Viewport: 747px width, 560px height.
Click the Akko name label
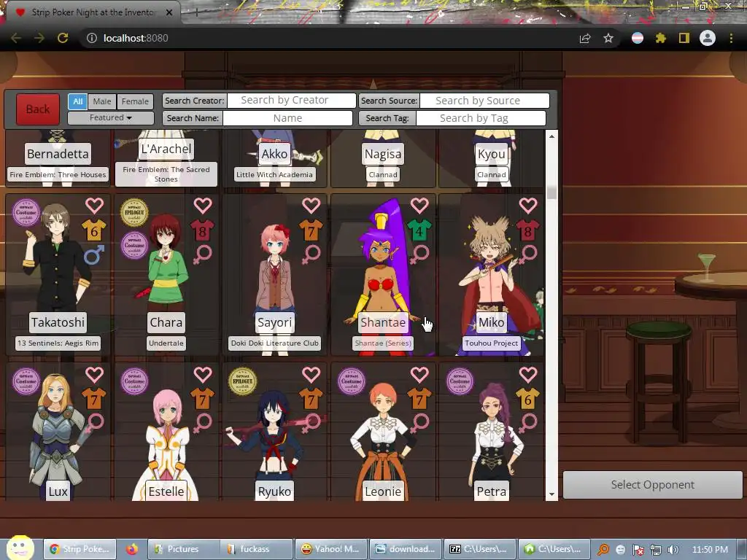click(274, 154)
